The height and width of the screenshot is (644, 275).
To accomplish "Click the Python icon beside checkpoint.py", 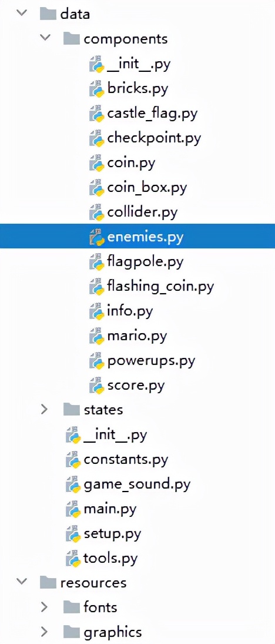I will (96, 138).
